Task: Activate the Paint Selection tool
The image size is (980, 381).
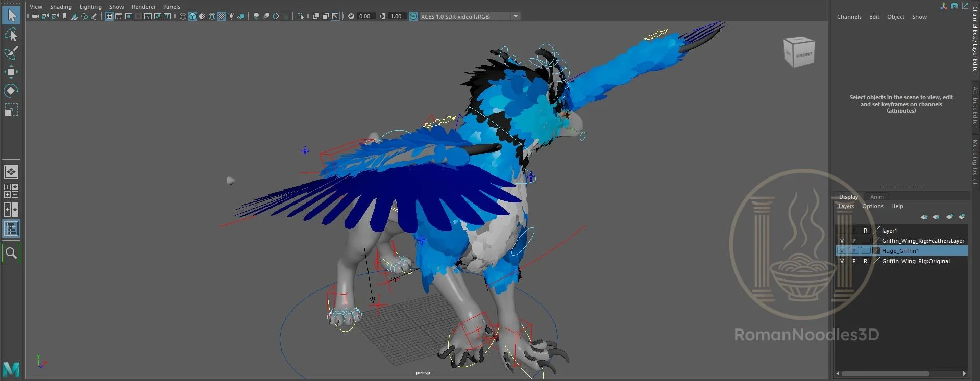Action: point(11,53)
